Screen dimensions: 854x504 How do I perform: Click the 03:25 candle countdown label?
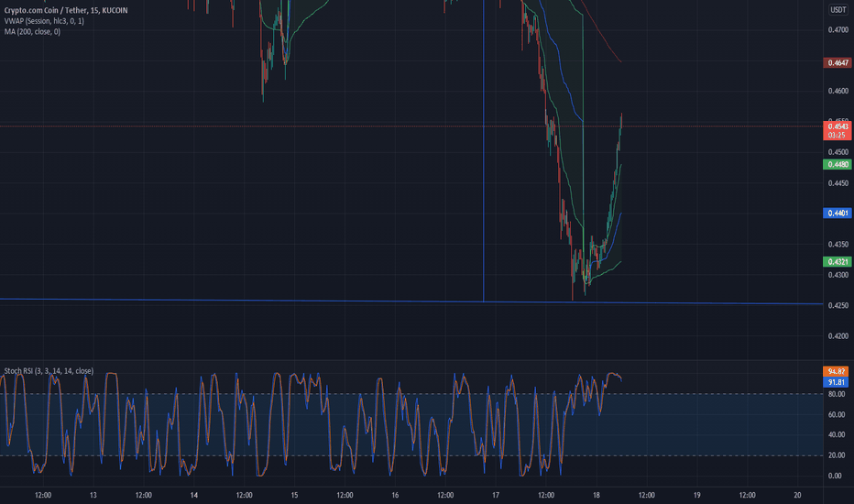point(838,135)
